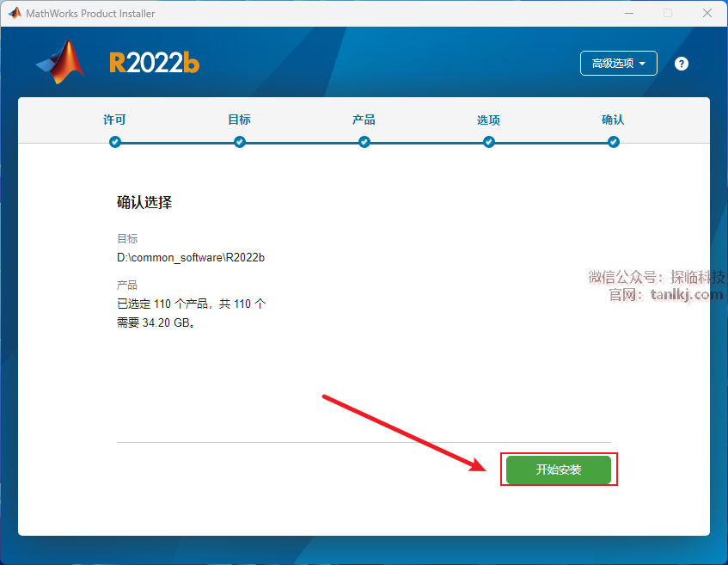Select the 确认 step tab

[x=613, y=120]
